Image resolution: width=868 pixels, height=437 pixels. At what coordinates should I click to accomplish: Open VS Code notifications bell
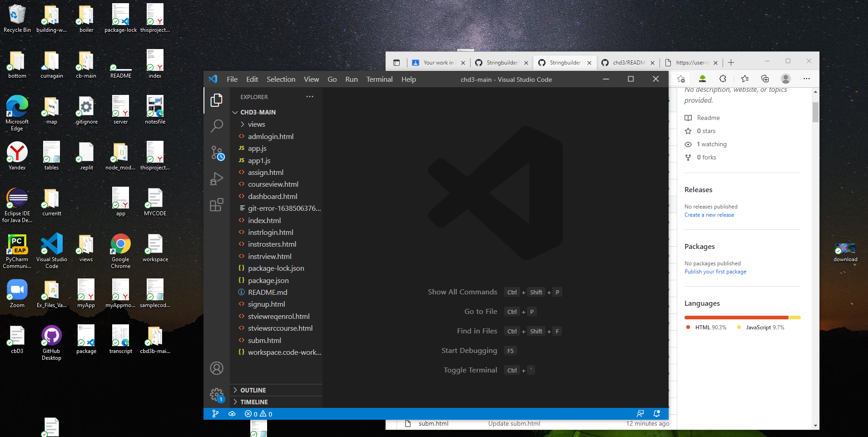[x=656, y=413]
